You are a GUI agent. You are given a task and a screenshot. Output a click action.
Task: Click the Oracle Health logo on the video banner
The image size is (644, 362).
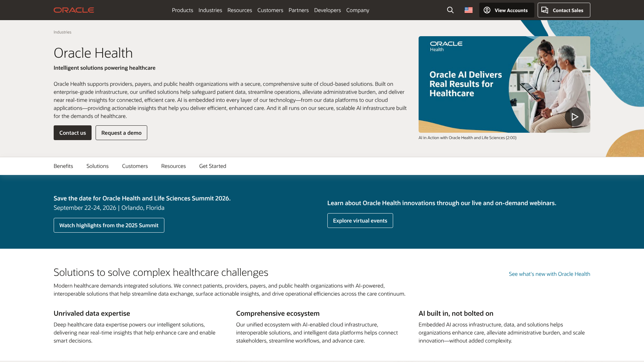446,46
